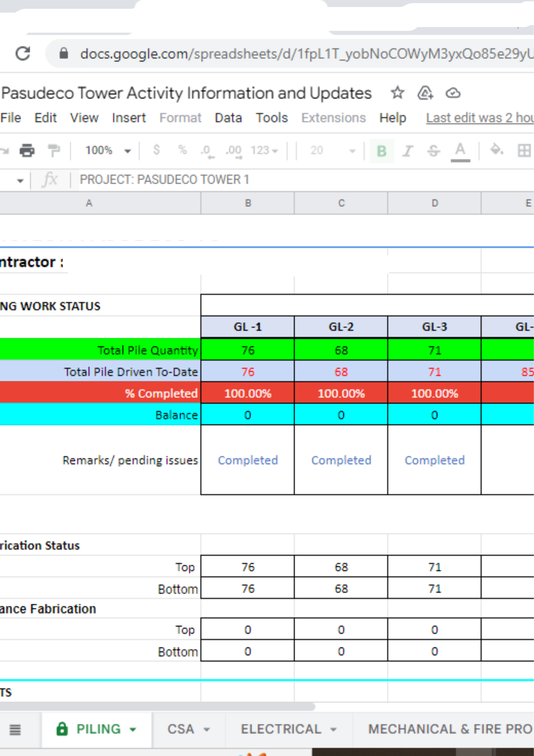Open the Last edit version history link

pyautogui.click(x=479, y=118)
